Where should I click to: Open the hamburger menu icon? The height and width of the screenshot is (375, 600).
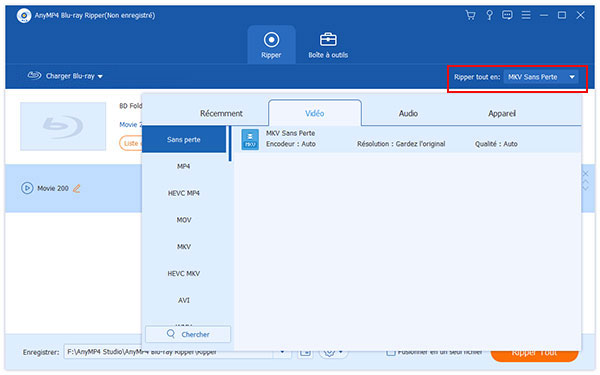[x=526, y=15]
